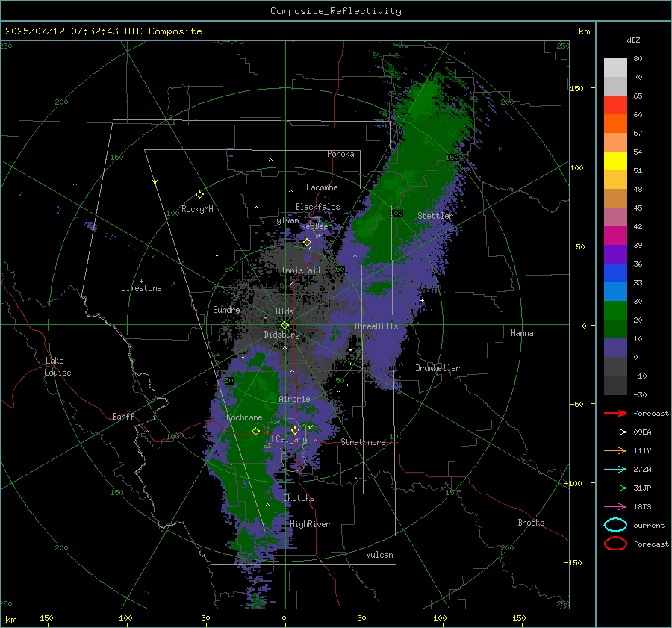This screenshot has height=628, width=672.
Task: Click the cyan 'current' ellipse legend icon
Action: [615, 525]
